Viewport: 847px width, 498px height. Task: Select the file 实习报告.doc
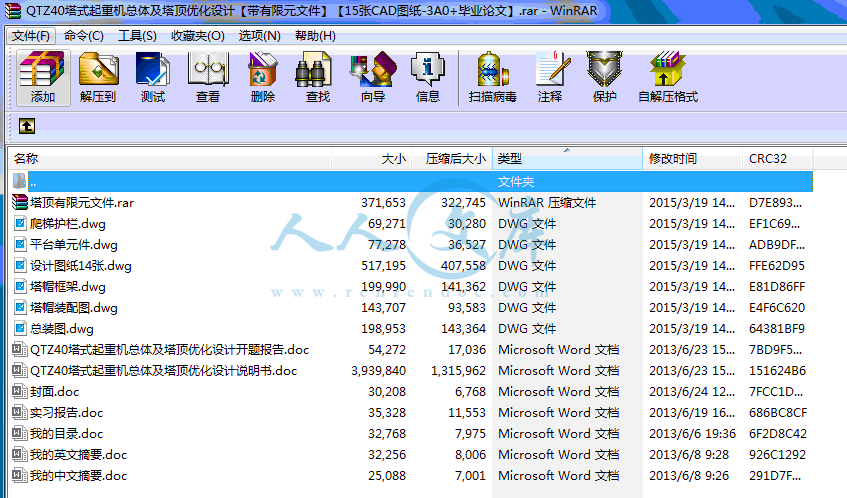66,413
